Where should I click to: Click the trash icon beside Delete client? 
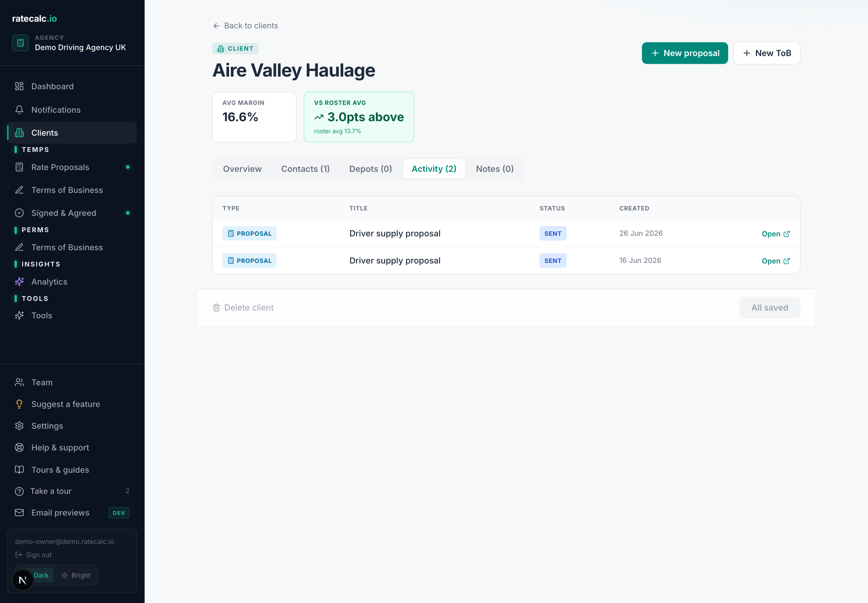[x=216, y=308]
